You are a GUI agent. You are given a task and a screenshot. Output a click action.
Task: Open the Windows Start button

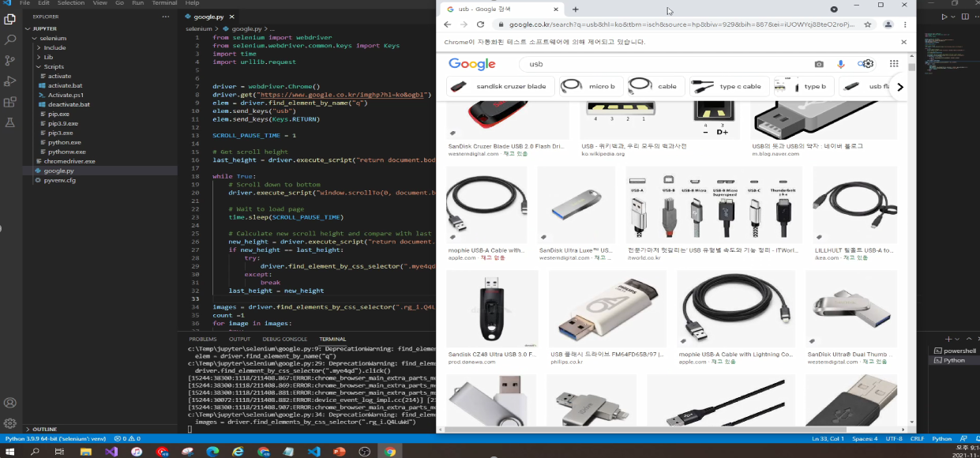tap(10, 452)
